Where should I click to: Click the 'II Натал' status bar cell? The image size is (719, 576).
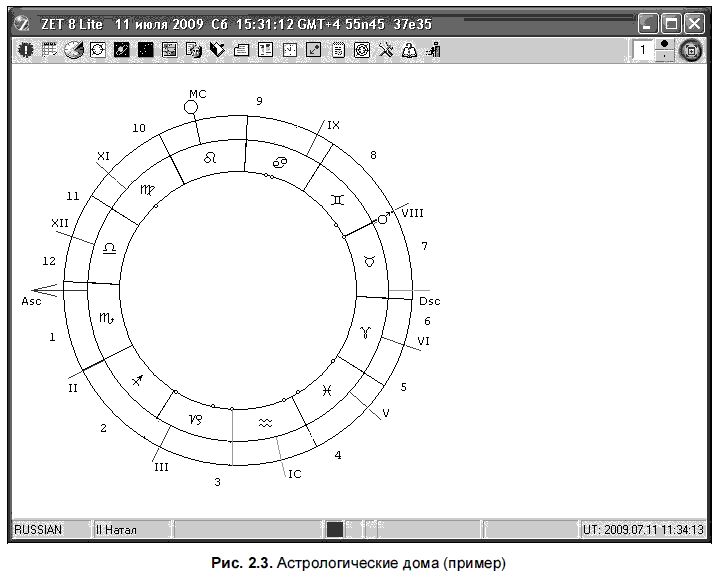(x=131, y=529)
